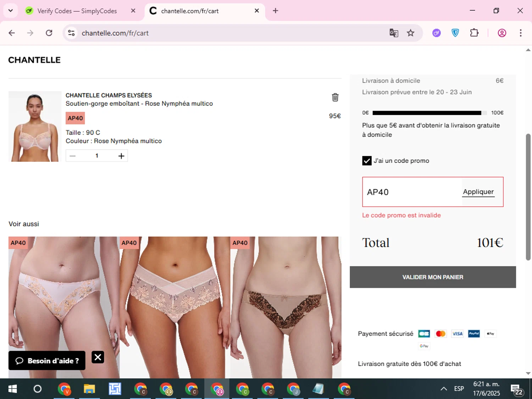This screenshot has width=532, height=399.
Task: Click the PayPal payment icon
Action: point(474,334)
